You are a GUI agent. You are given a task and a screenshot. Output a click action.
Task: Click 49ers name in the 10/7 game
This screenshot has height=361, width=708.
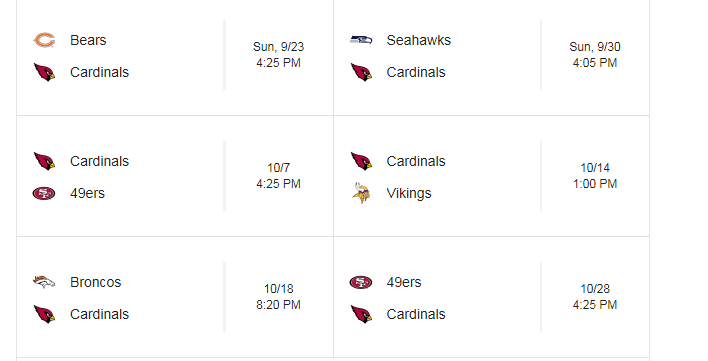(x=87, y=193)
